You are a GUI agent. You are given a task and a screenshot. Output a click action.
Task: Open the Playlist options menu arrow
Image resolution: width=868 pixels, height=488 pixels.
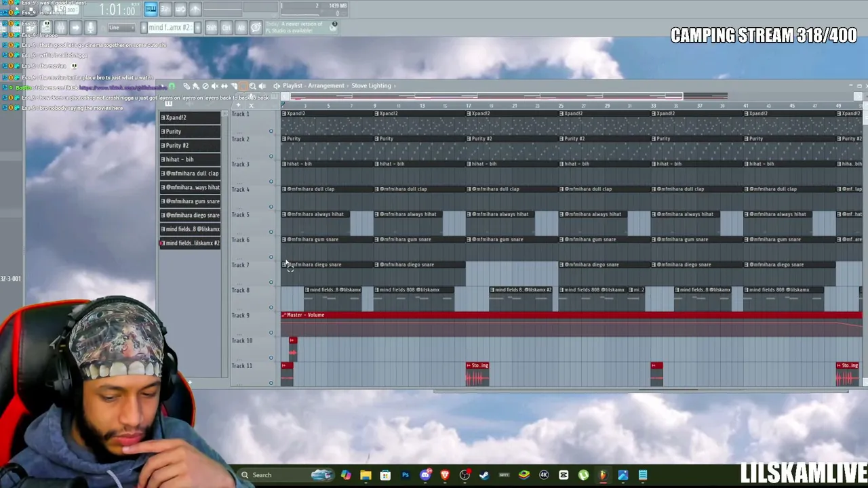tap(163, 86)
